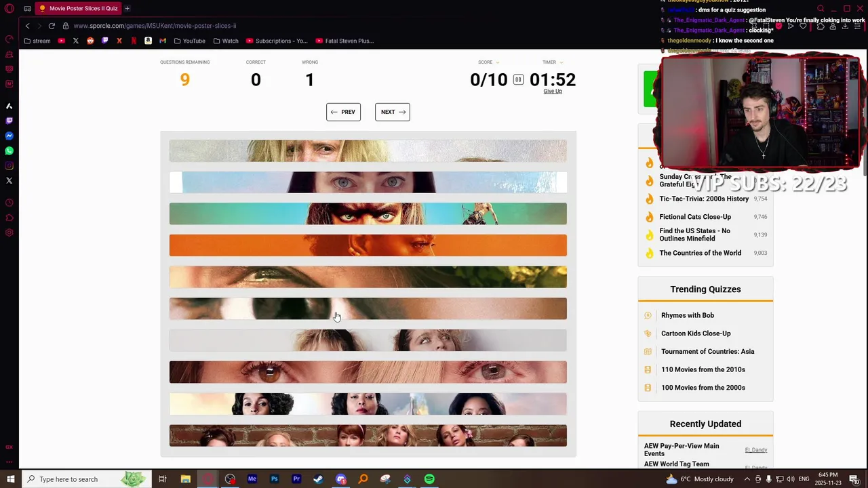Open 110 Movies from the 2010s

click(703, 369)
